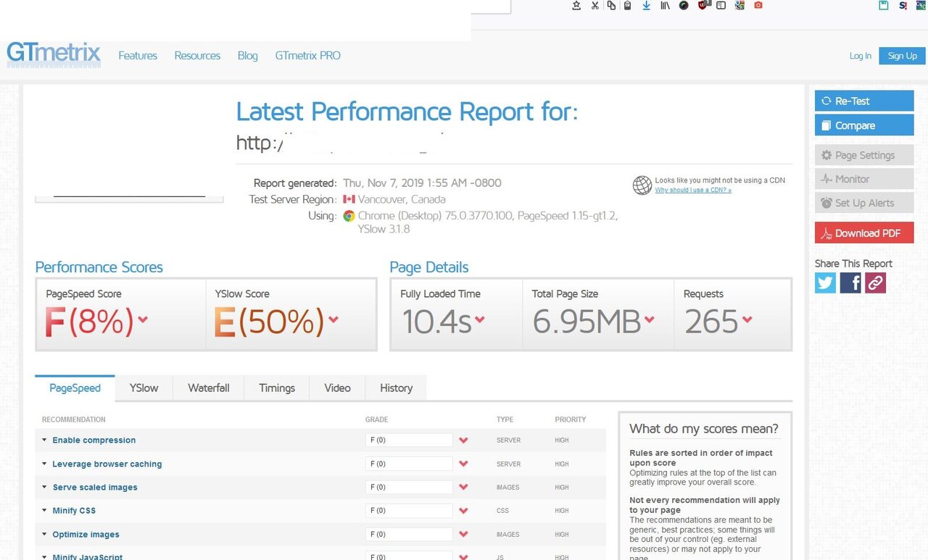This screenshot has width=928, height=560.
Task: Click the S! extension icon
Action: (x=903, y=5)
